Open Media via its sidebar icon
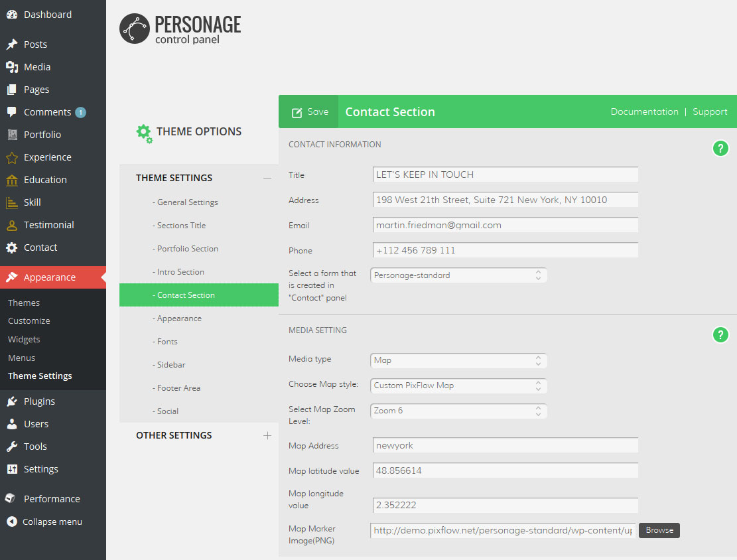 click(12, 67)
